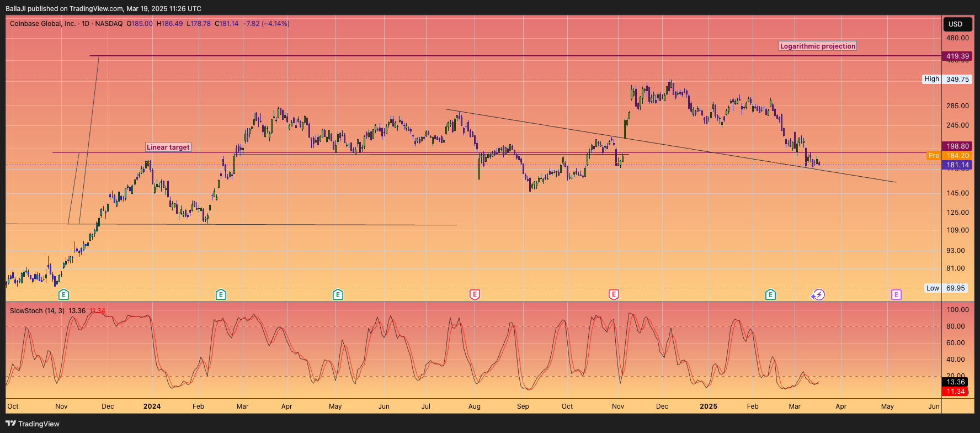Click the green earnings marker at February 2025
The image size is (980, 433).
tap(770, 295)
